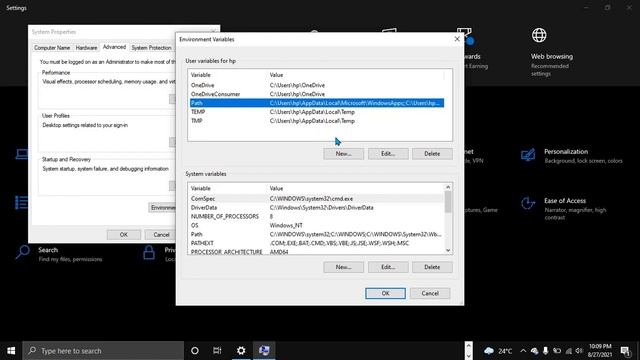Click New under System variables

[x=343, y=267]
